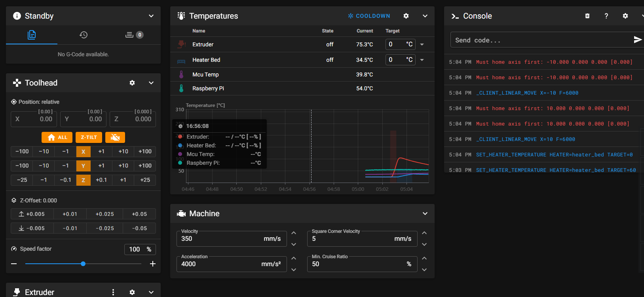This screenshot has height=297, width=644.
Task: Collapse the Standby status panel
Action: point(151,16)
